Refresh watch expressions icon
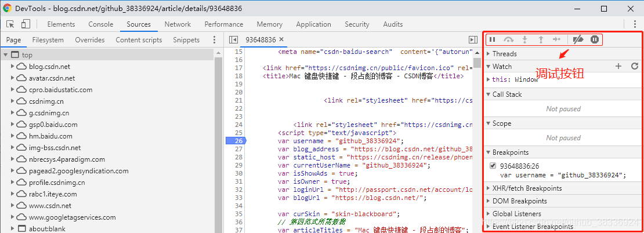644x233 pixels. pos(635,66)
